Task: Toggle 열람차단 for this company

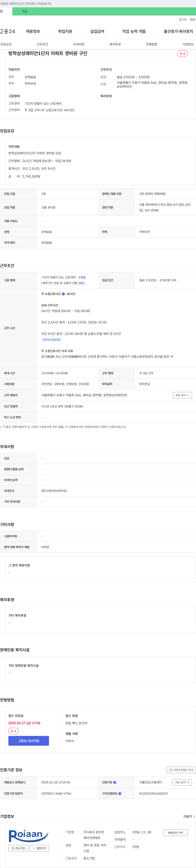Action: pos(39,848)
